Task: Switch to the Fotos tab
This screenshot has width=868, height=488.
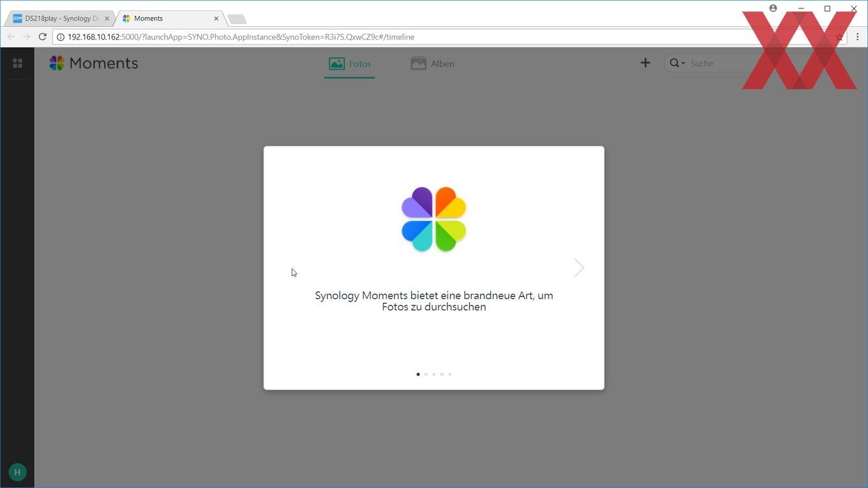Action: (x=349, y=64)
